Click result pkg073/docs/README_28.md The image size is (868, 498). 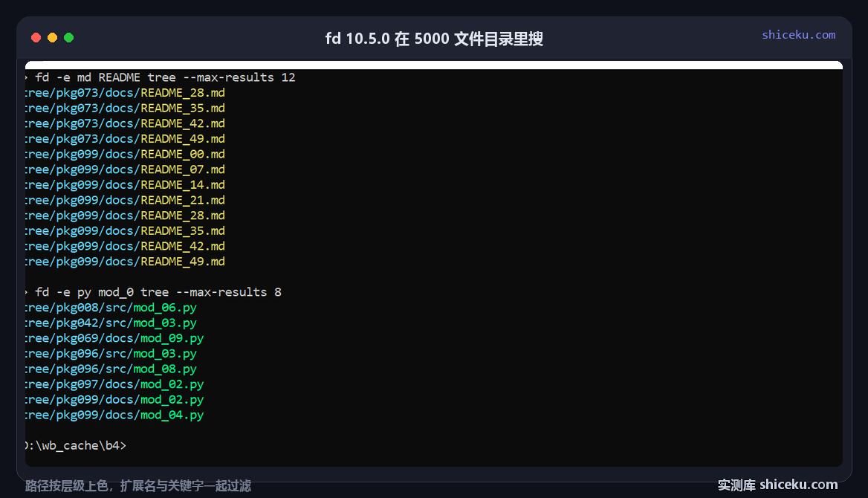click(125, 93)
